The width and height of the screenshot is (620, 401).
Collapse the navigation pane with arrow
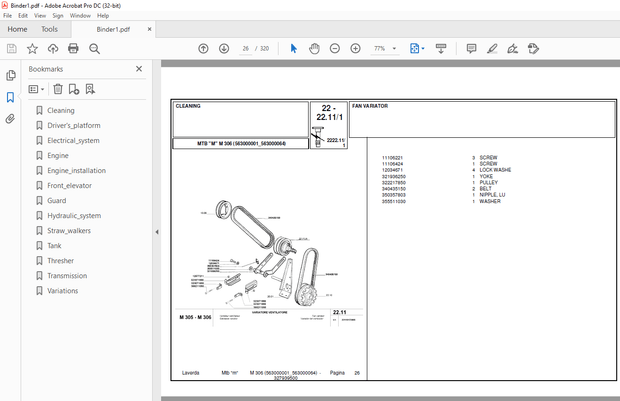coord(157,232)
